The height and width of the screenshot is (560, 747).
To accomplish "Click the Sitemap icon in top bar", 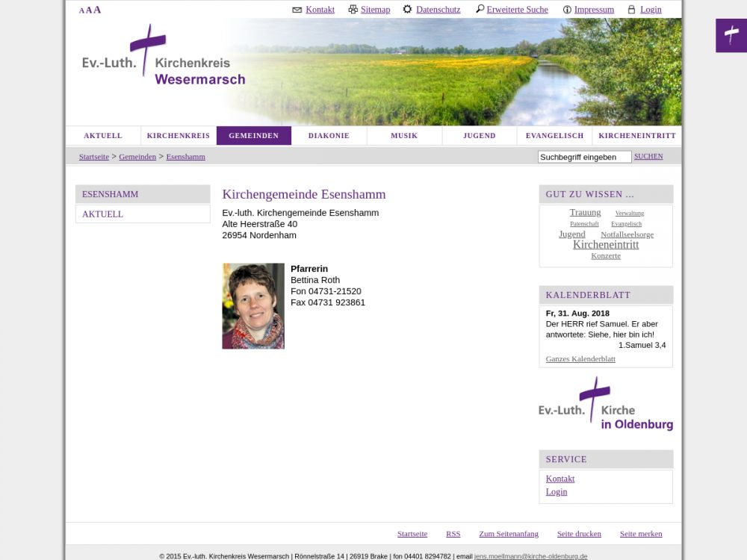I will (x=353, y=10).
